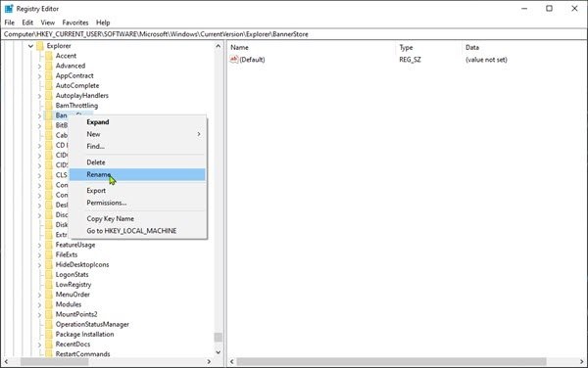Select the HideDesktopIcons key
This screenshot has width=588, height=368.
point(82,264)
